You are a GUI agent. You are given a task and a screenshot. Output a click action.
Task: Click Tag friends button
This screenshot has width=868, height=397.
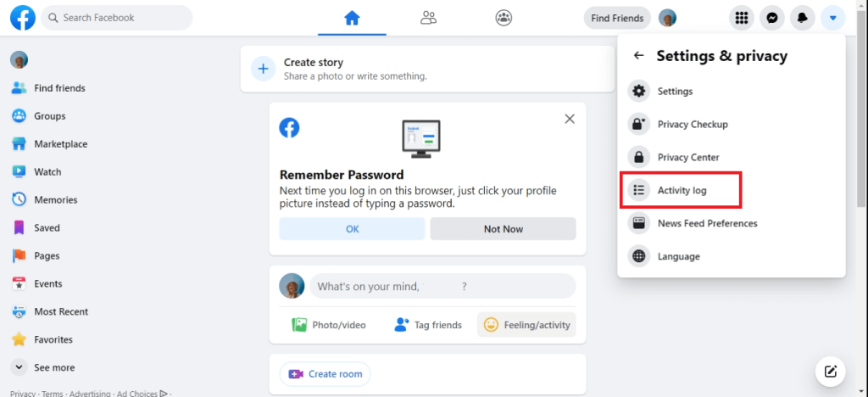(x=428, y=325)
